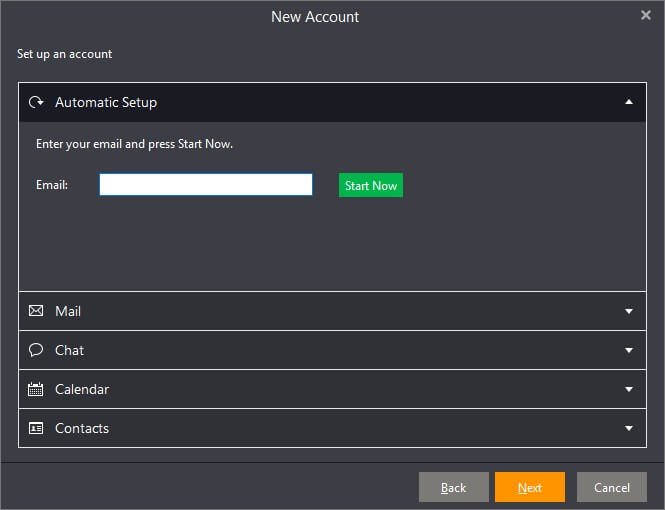Expand the Calendar section arrow
665x510 pixels.
629,389
